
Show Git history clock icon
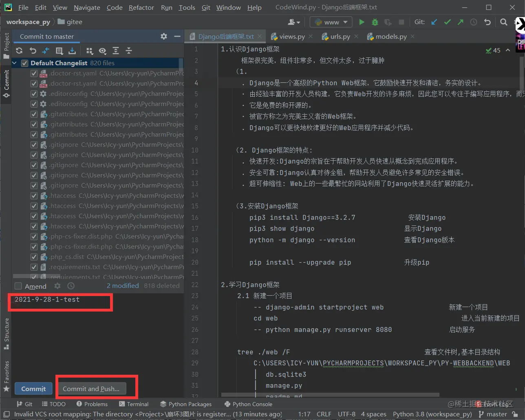click(474, 22)
